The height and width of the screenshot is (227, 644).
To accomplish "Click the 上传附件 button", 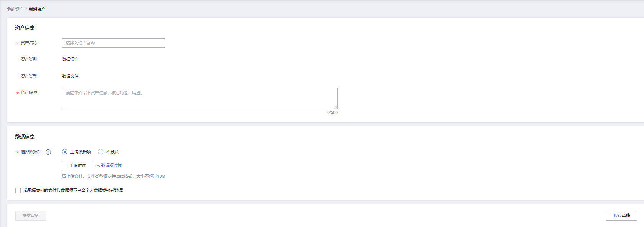I will 77,165.
